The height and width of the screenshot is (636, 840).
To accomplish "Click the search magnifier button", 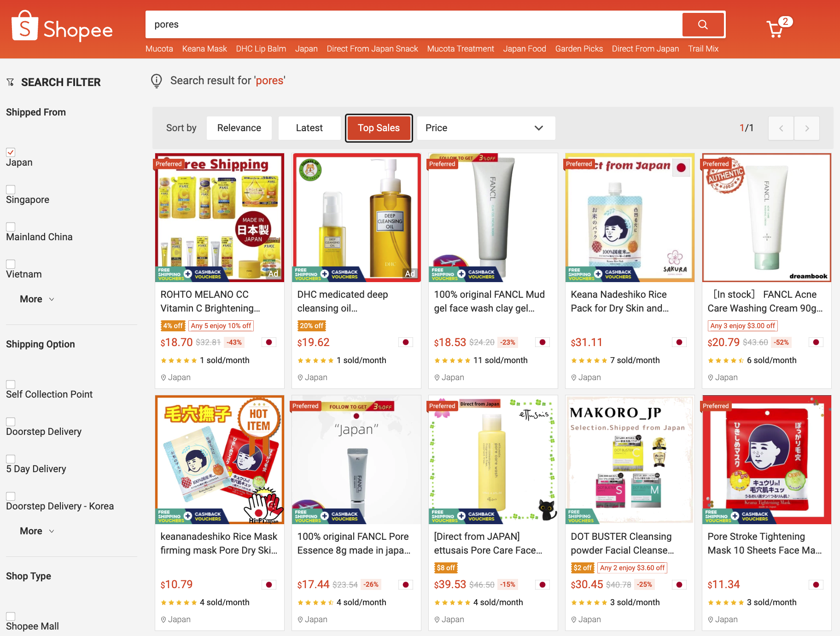I will tap(703, 24).
